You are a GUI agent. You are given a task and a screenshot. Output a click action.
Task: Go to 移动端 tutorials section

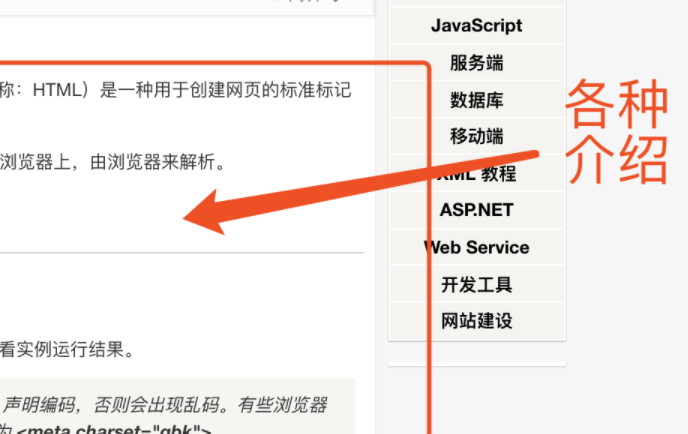pyautogui.click(x=476, y=137)
